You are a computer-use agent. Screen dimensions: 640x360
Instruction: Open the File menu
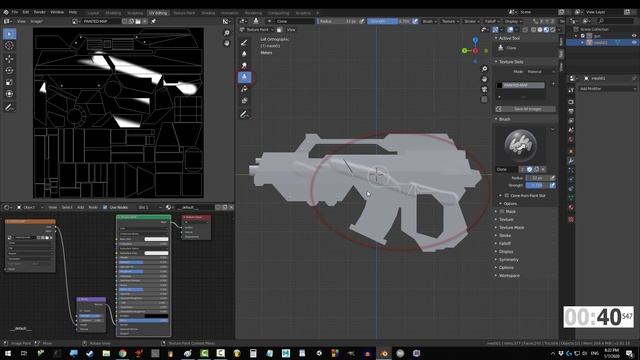15,12
